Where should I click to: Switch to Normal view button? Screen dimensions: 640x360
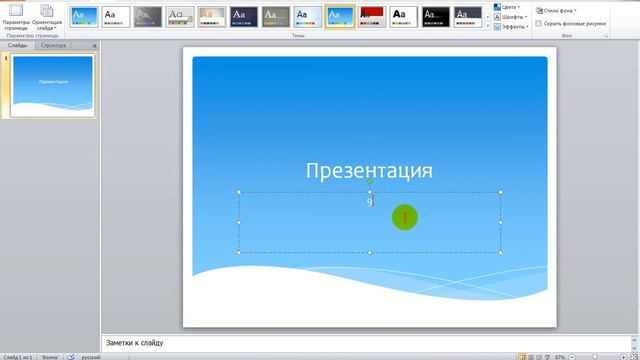point(523,357)
